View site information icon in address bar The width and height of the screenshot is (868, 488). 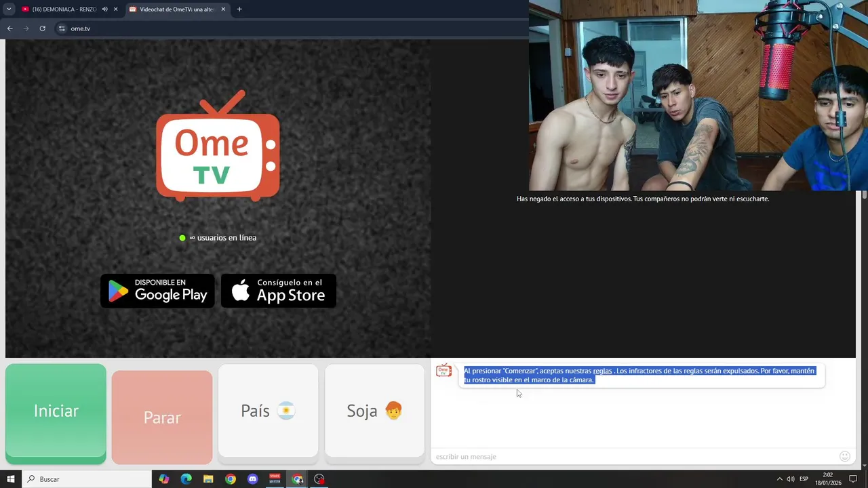pyautogui.click(x=62, y=28)
